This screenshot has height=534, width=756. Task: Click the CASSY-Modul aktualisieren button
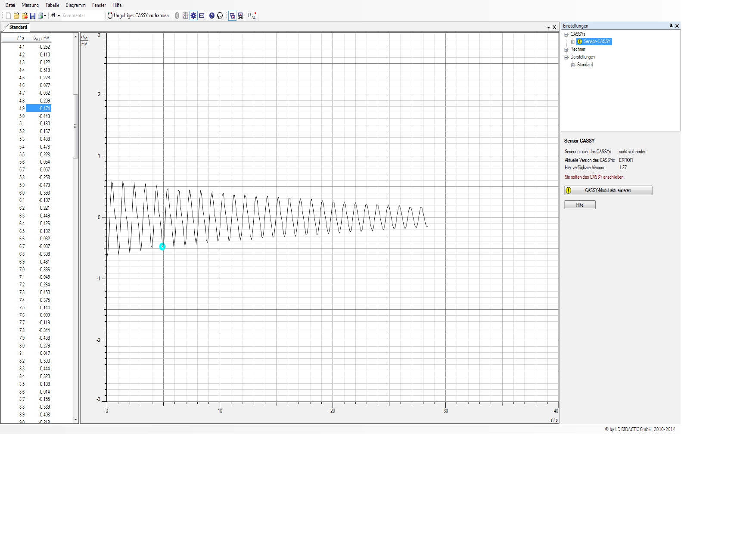pos(608,190)
